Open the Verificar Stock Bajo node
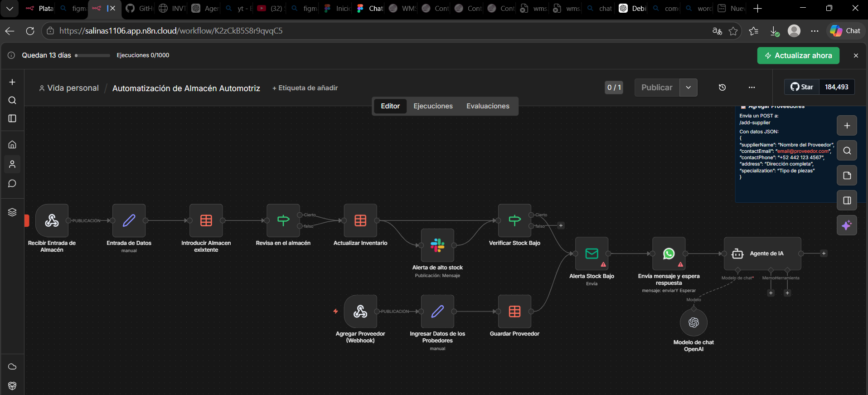 (x=514, y=220)
